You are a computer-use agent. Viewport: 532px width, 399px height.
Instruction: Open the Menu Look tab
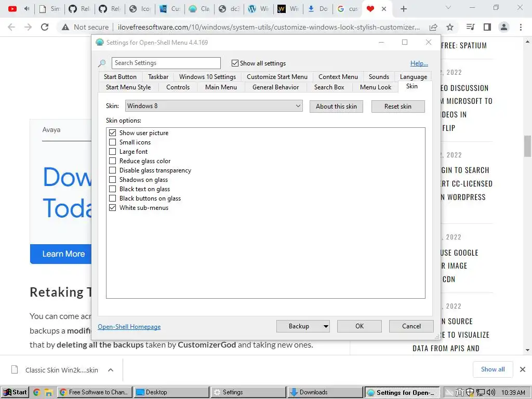376,87
